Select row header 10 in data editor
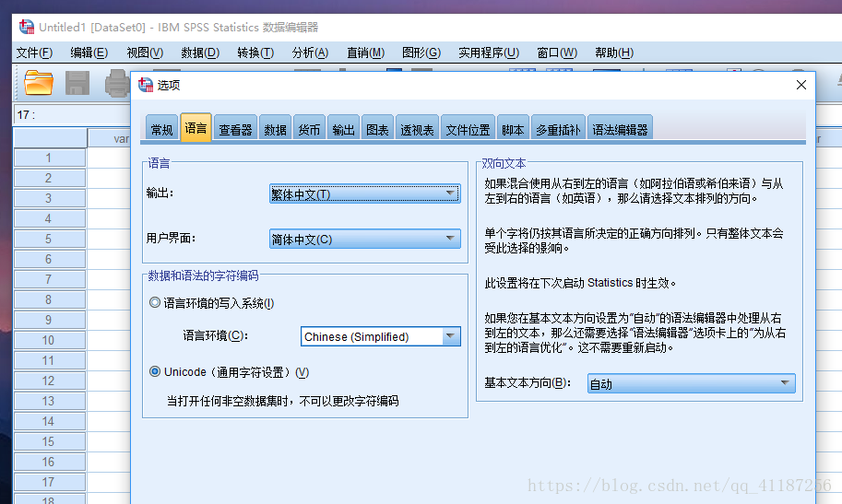 tap(50, 340)
